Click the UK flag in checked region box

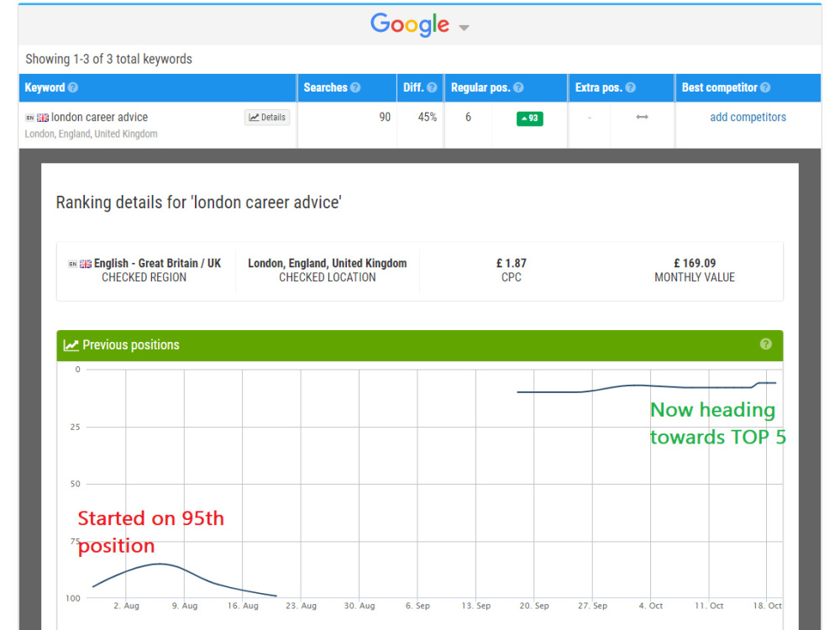click(86, 264)
